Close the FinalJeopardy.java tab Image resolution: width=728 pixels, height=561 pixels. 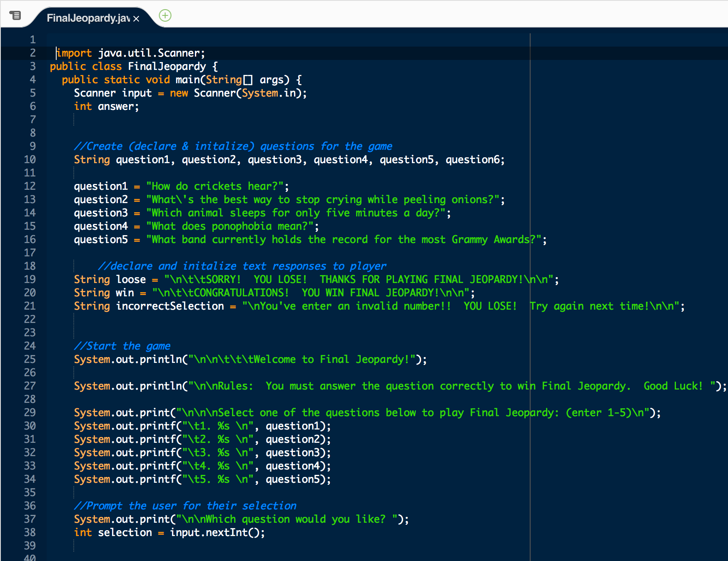(x=136, y=19)
